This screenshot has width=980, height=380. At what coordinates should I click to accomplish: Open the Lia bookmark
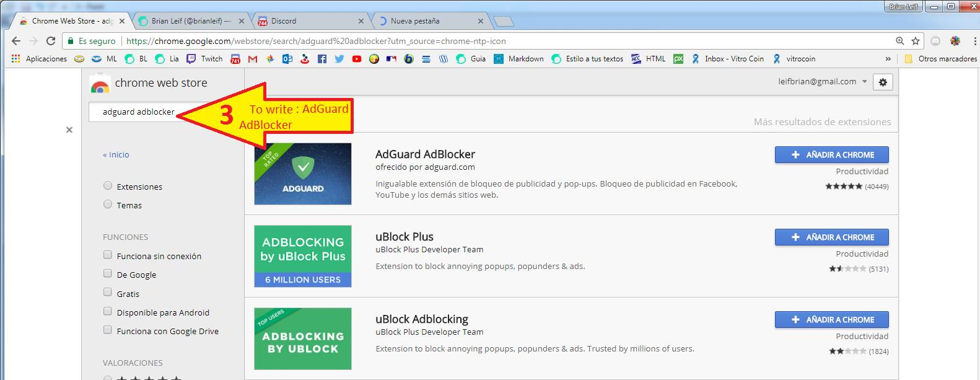tap(167, 59)
